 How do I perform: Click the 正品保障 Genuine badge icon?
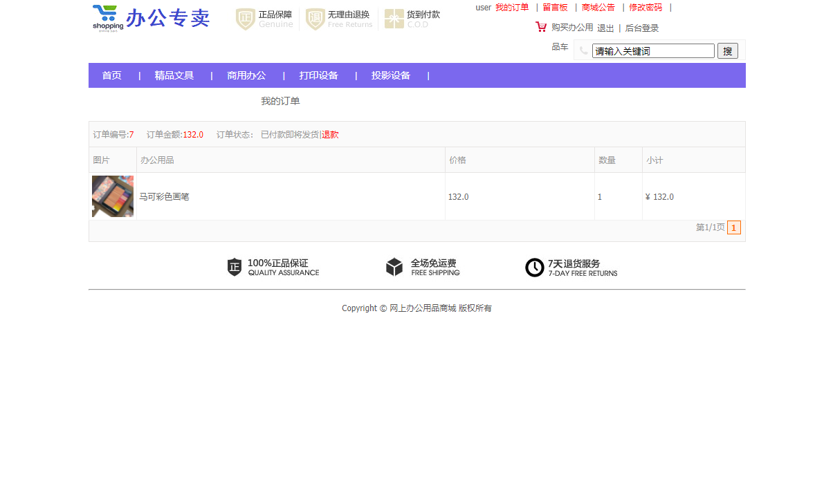pos(244,19)
